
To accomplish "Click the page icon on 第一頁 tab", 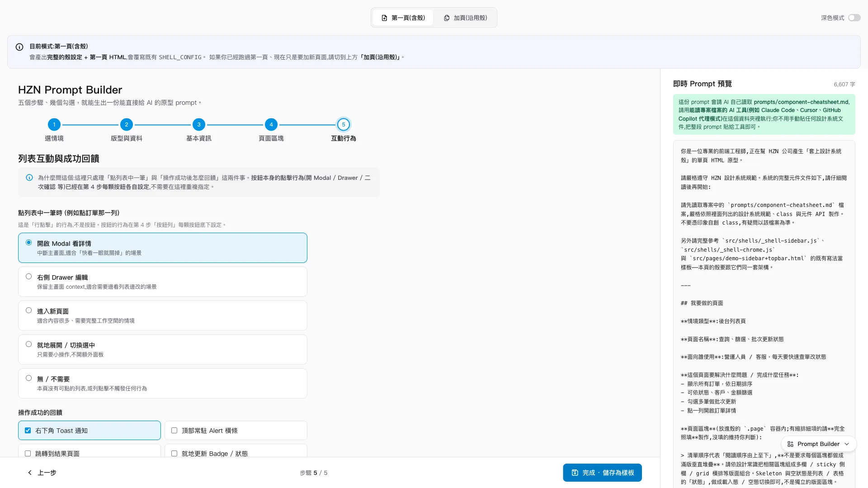I will coord(384,18).
